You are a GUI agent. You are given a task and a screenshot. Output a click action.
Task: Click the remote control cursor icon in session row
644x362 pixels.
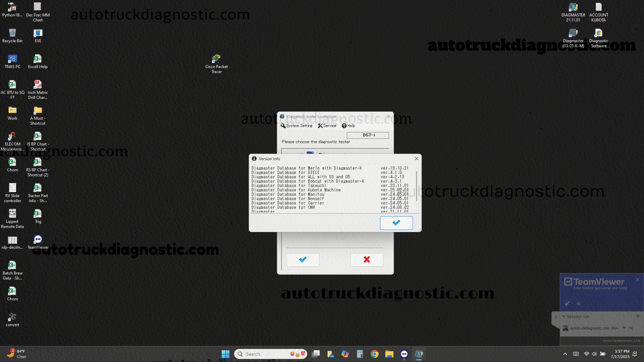[x=631, y=328]
